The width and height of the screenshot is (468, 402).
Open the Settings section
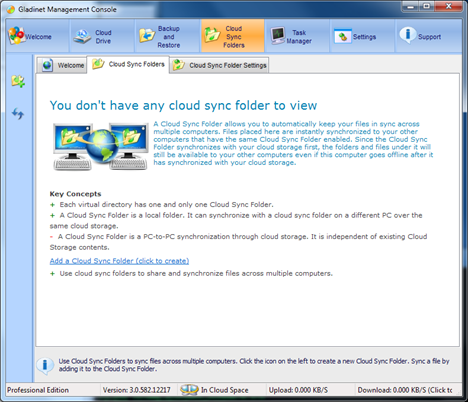(362, 36)
